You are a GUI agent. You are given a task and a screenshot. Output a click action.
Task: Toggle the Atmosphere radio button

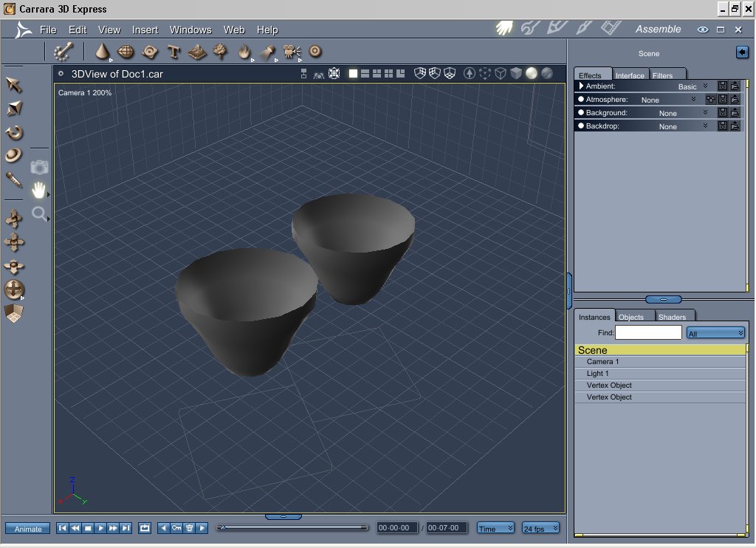tap(580, 100)
